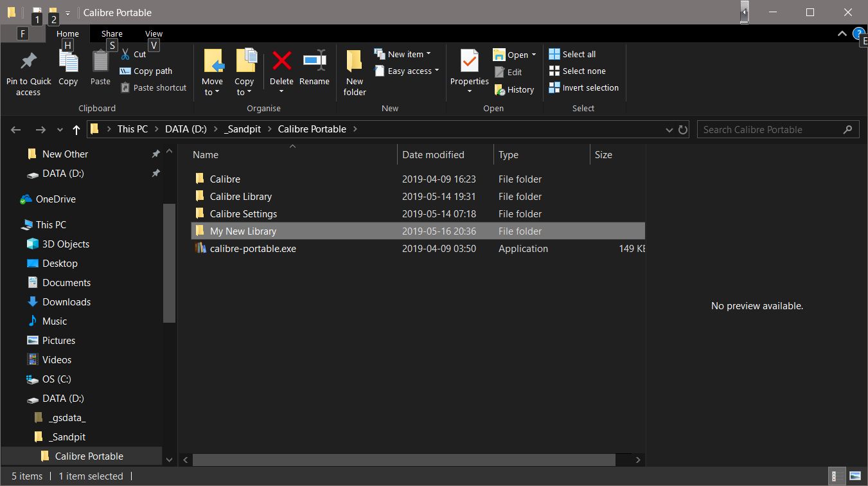Image resolution: width=868 pixels, height=486 pixels.
Task: Delete the selection using the red X
Action: [x=281, y=61]
